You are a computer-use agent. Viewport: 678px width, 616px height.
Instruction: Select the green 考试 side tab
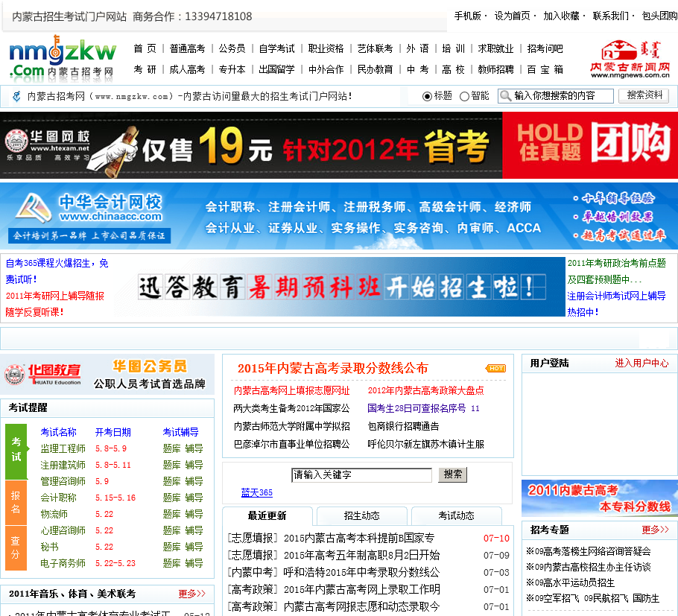[16, 451]
